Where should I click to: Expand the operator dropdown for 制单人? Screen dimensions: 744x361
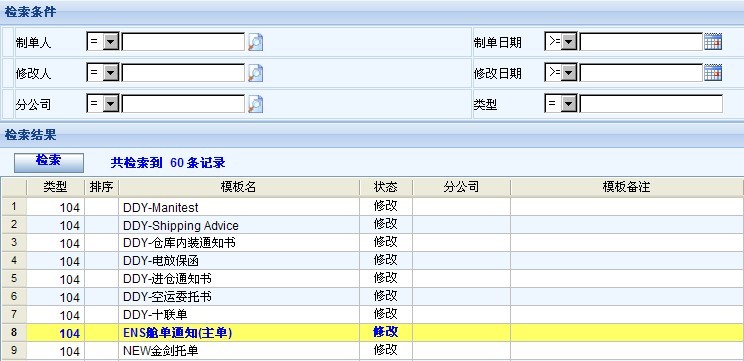[x=111, y=42]
